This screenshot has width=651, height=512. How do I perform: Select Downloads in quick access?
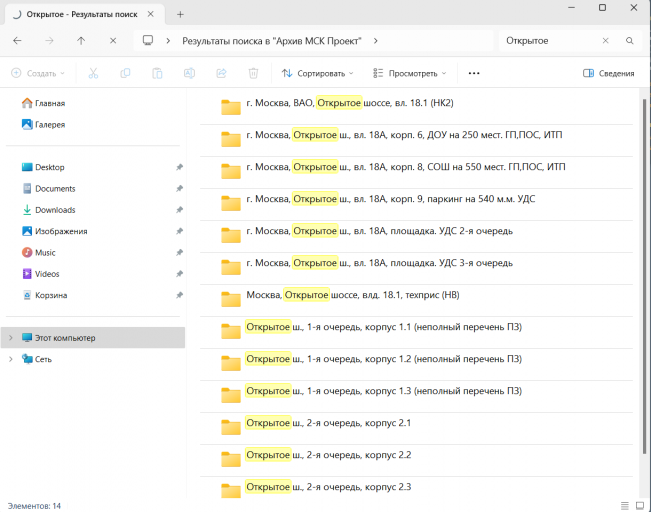pos(48,210)
